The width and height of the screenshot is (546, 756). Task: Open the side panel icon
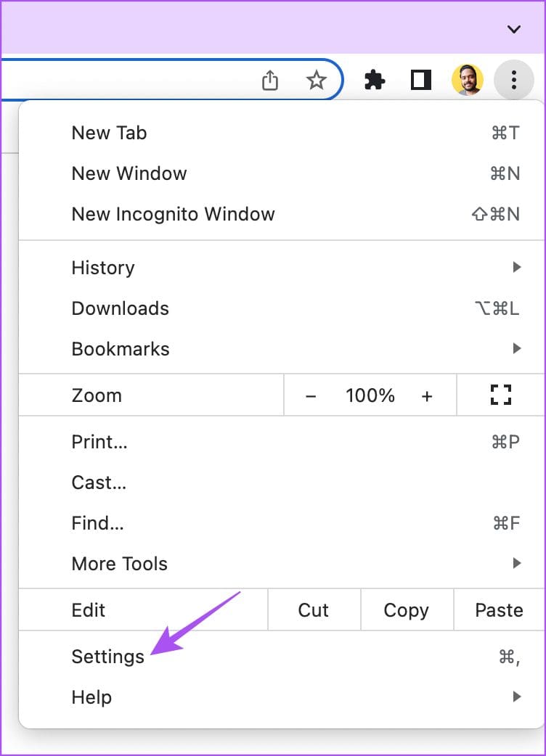pyautogui.click(x=421, y=80)
